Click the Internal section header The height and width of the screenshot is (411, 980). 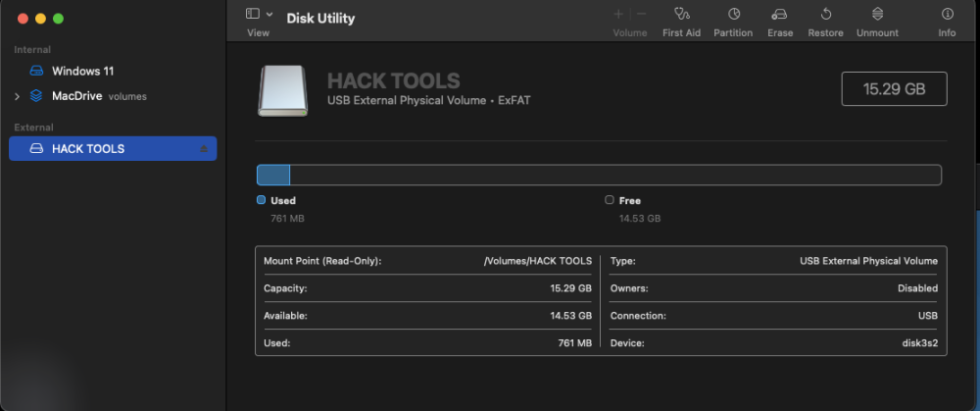(x=32, y=49)
